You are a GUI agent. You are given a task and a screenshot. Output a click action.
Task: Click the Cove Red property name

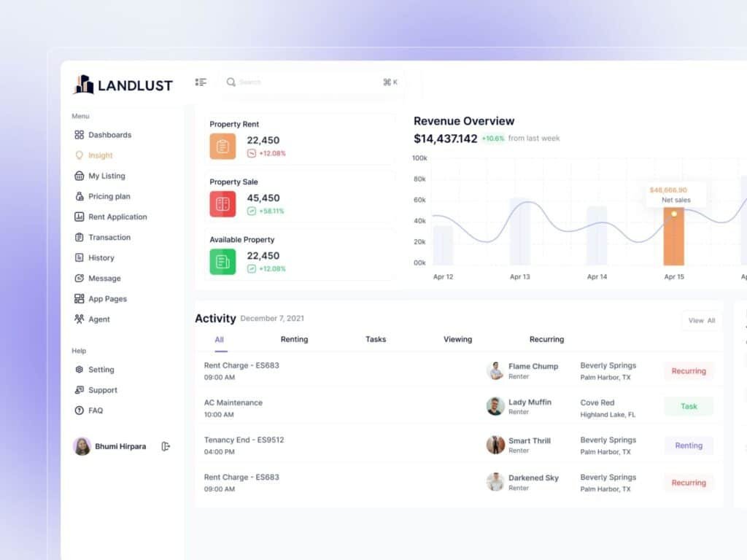pyautogui.click(x=597, y=402)
